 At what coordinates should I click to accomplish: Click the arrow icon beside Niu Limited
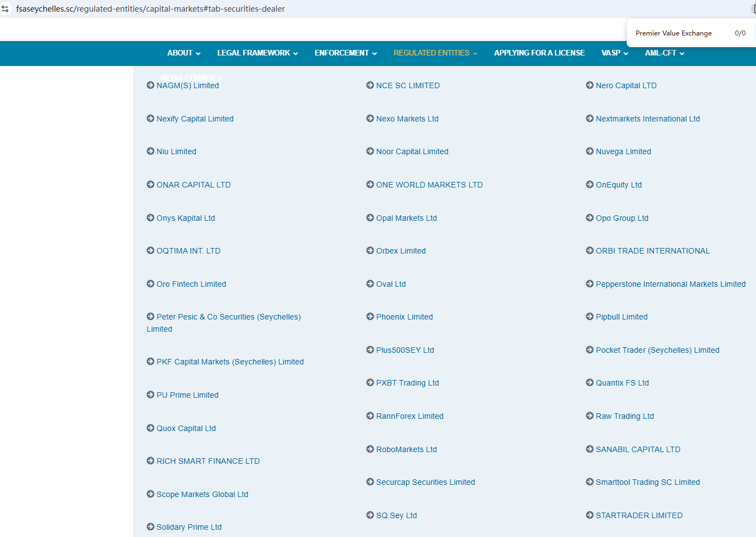pos(150,151)
